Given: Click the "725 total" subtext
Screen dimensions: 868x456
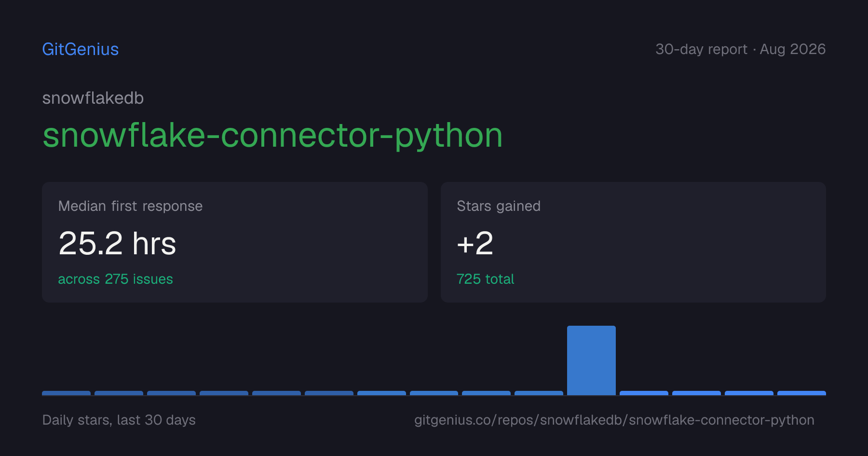Looking at the screenshot, I should [x=485, y=279].
